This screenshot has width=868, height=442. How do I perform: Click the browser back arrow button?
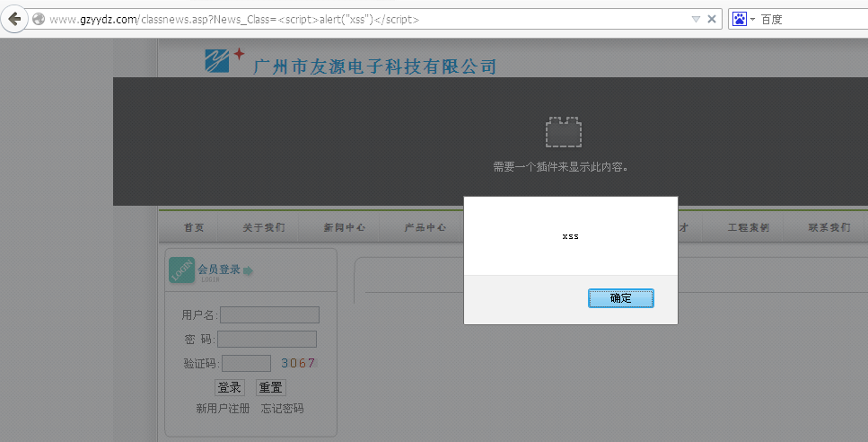[13, 19]
